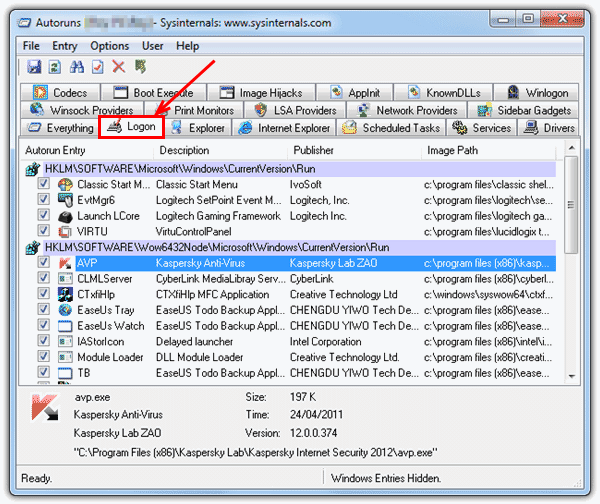Click the Properties toolbar icon

click(x=97, y=67)
